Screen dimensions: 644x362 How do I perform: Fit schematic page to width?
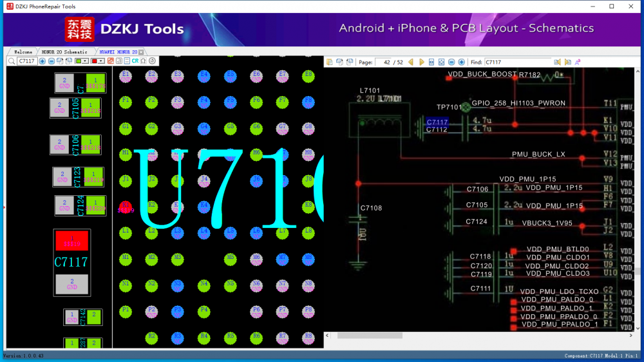(431, 62)
